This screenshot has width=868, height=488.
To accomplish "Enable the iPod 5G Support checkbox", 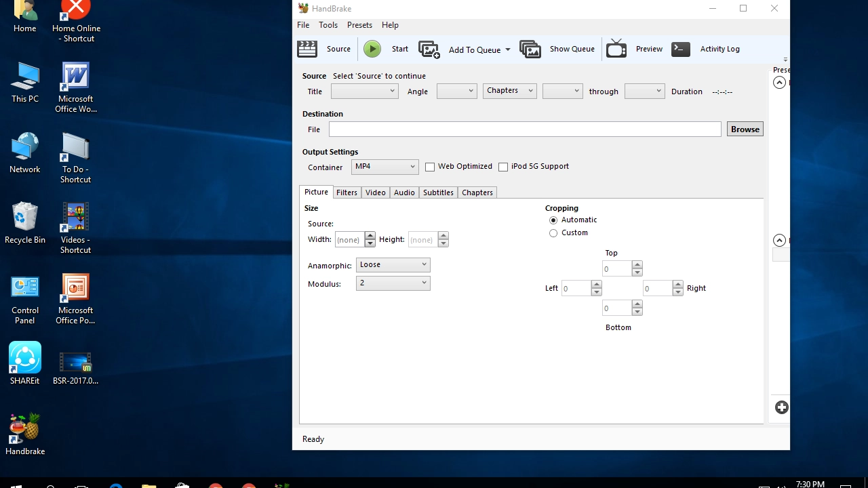I will (x=503, y=167).
